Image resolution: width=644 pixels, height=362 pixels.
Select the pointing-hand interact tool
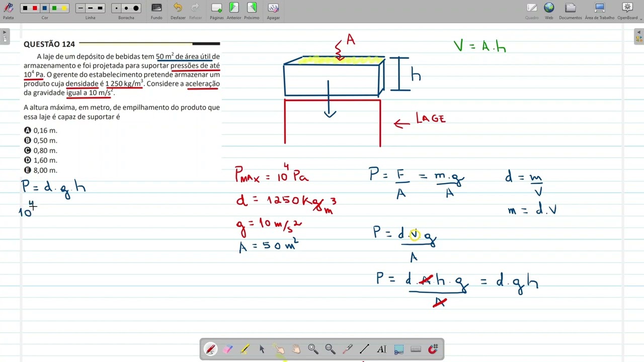click(279, 349)
